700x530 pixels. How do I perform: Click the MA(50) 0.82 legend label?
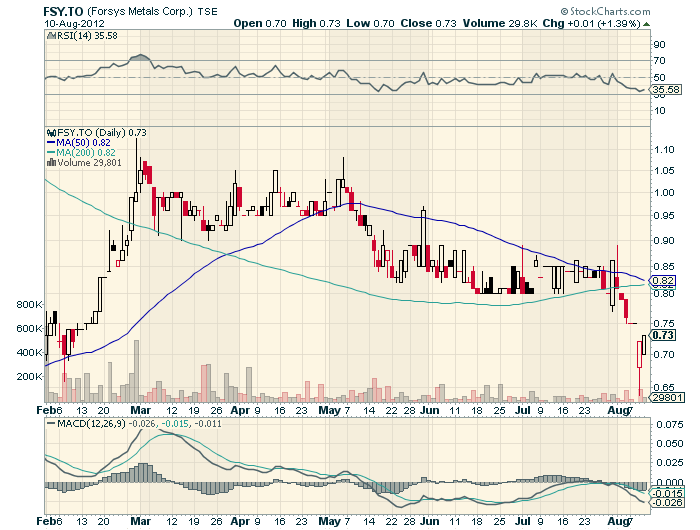pyautogui.click(x=83, y=143)
